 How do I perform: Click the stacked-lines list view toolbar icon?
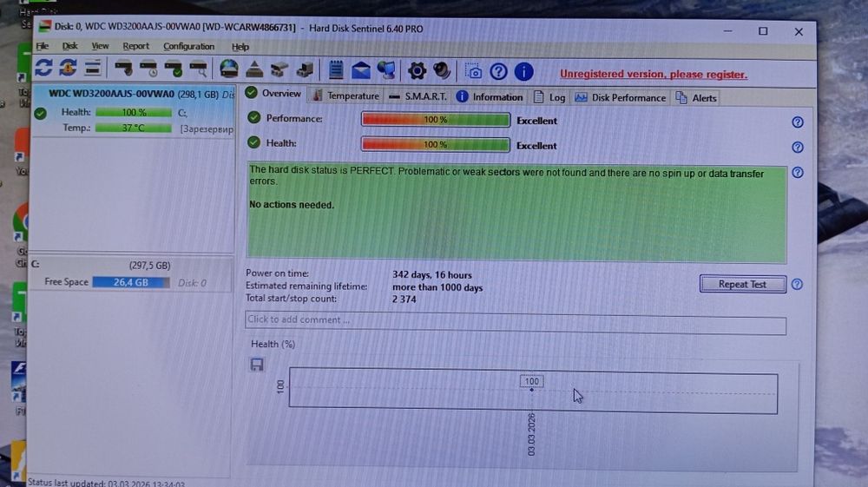93,68
